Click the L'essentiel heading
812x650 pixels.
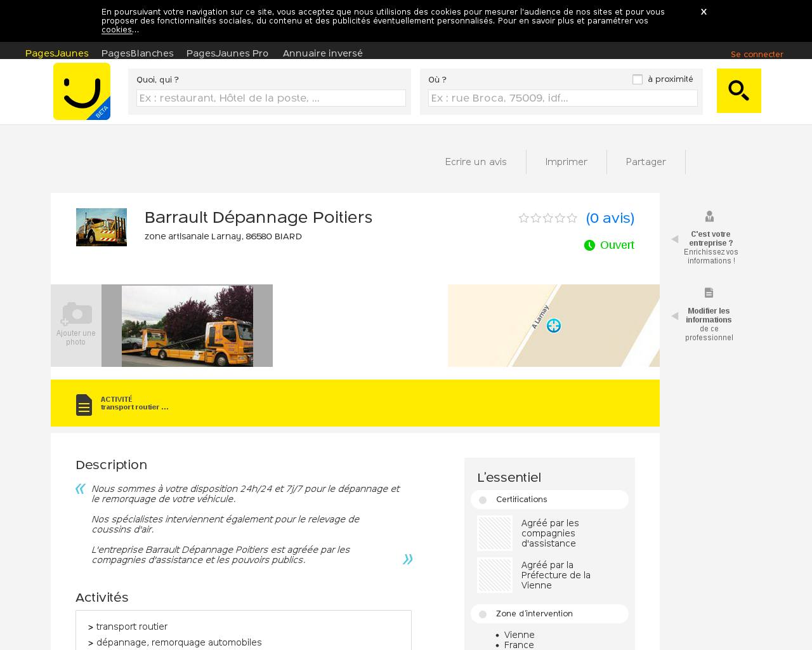[509, 477]
